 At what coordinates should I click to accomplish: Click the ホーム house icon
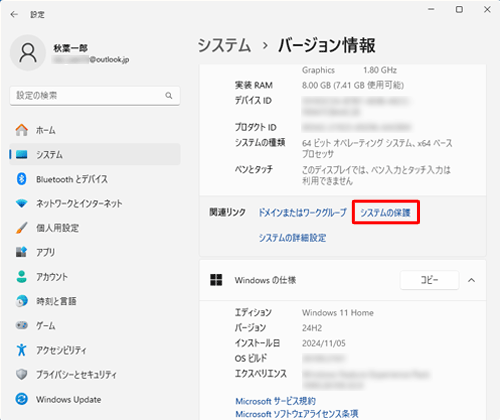[x=22, y=130]
